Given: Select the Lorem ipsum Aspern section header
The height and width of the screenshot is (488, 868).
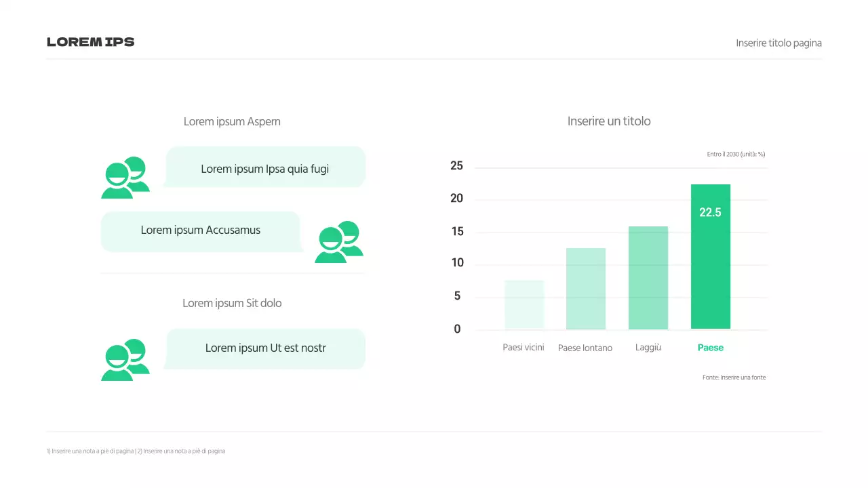Looking at the screenshot, I should pos(232,121).
